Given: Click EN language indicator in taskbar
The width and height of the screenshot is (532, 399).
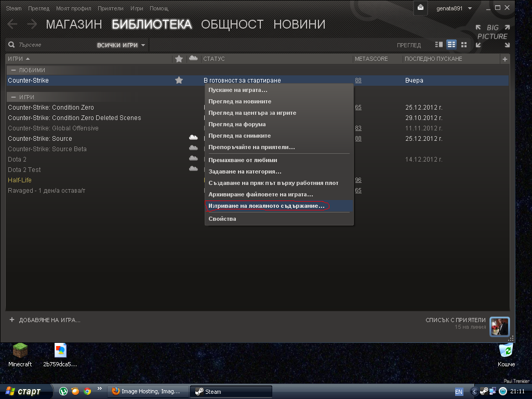Looking at the screenshot, I should tap(459, 392).
